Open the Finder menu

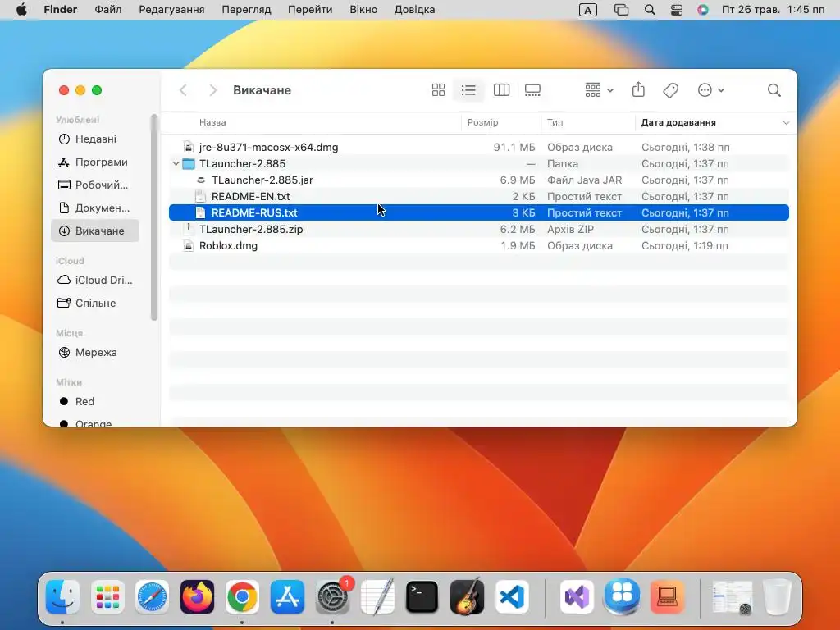coord(60,10)
